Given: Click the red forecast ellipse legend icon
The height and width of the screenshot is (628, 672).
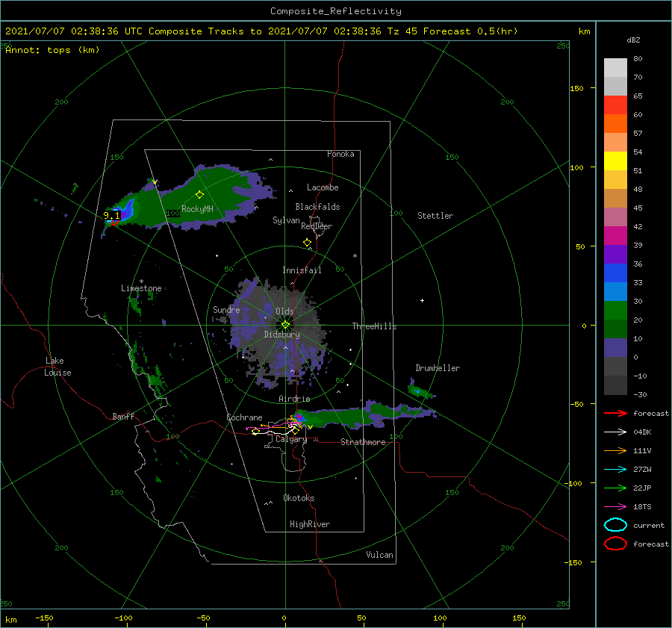Looking at the screenshot, I should coord(615,544).
